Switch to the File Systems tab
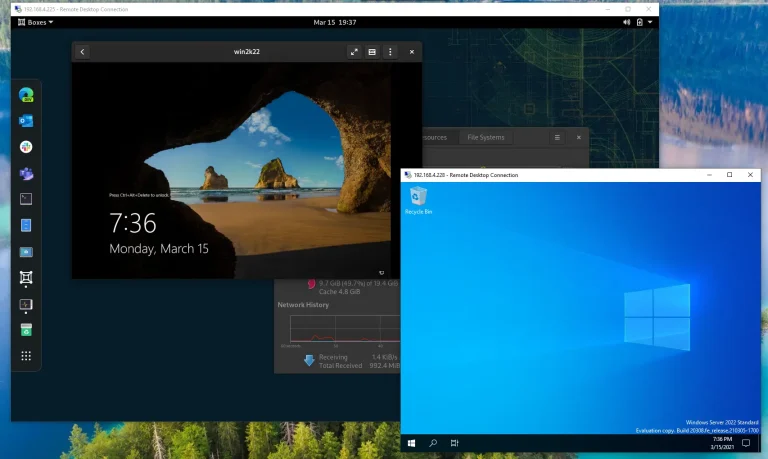Screen dimensions: 768x459 tap(486, 137)
